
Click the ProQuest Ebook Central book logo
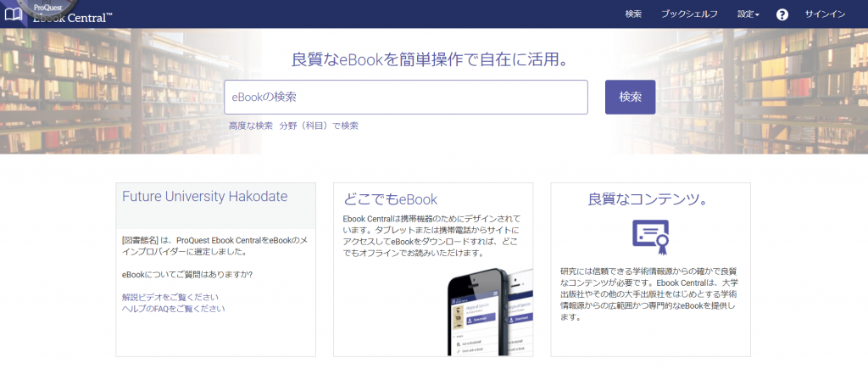click(x=14, y=14)
